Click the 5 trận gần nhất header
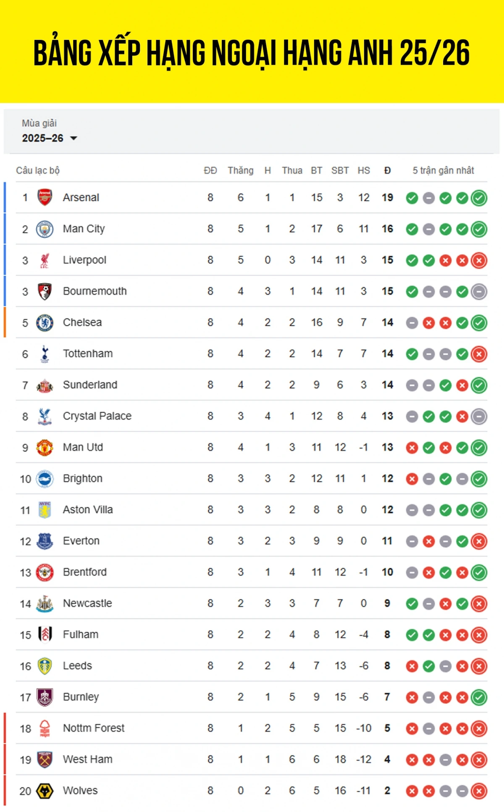 point(443,171)
